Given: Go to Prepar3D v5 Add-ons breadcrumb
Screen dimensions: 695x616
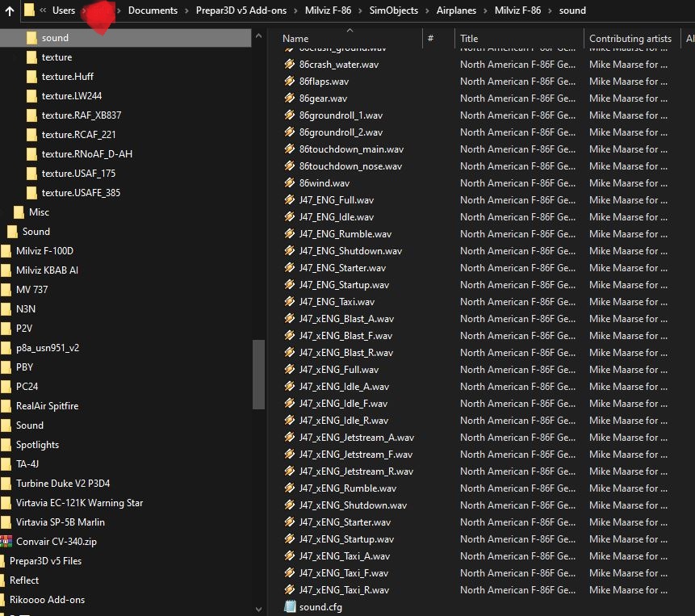Looking at the screenshot, I should 241,10.
